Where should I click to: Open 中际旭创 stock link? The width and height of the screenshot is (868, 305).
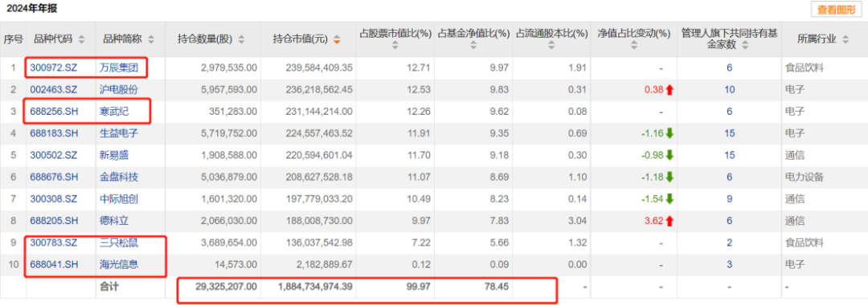click(118, 199)
